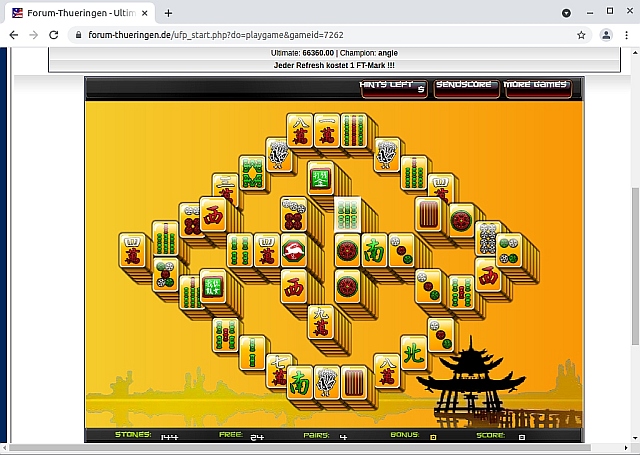Select the red hexagon rabbit tile

[294, 250]
